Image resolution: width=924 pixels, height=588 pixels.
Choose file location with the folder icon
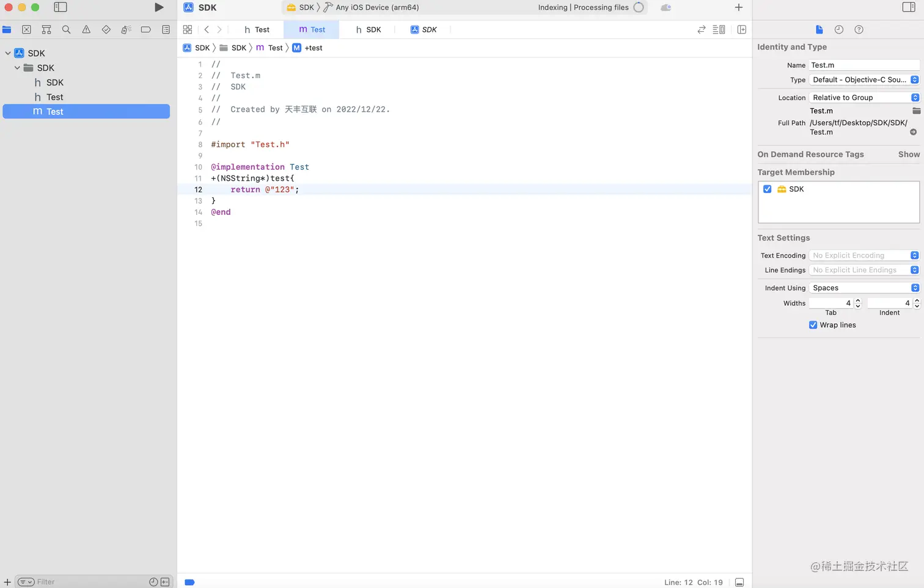tap(916, 111)
